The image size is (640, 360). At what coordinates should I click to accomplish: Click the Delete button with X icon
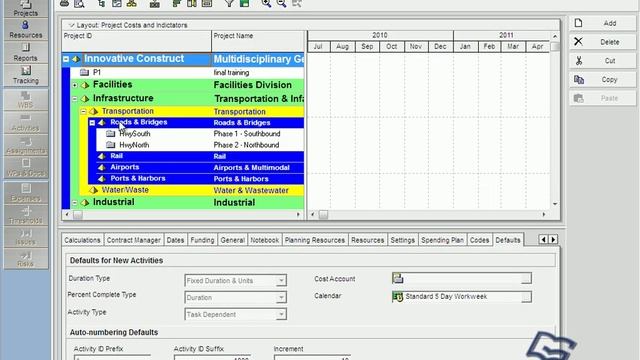[x=602, y=42]
